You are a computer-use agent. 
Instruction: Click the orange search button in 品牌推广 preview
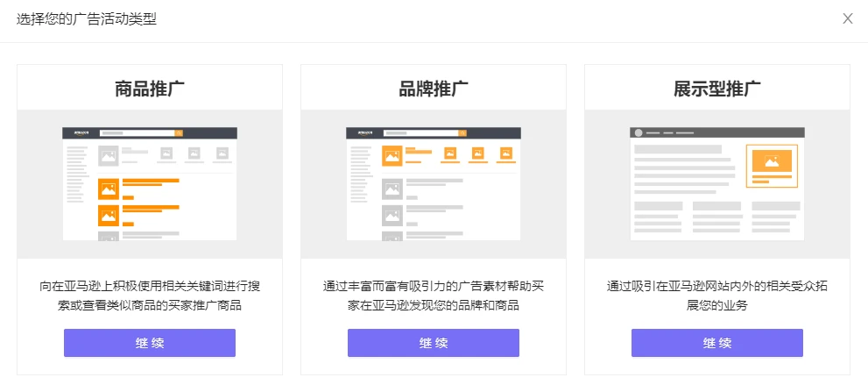pos(463,133)
